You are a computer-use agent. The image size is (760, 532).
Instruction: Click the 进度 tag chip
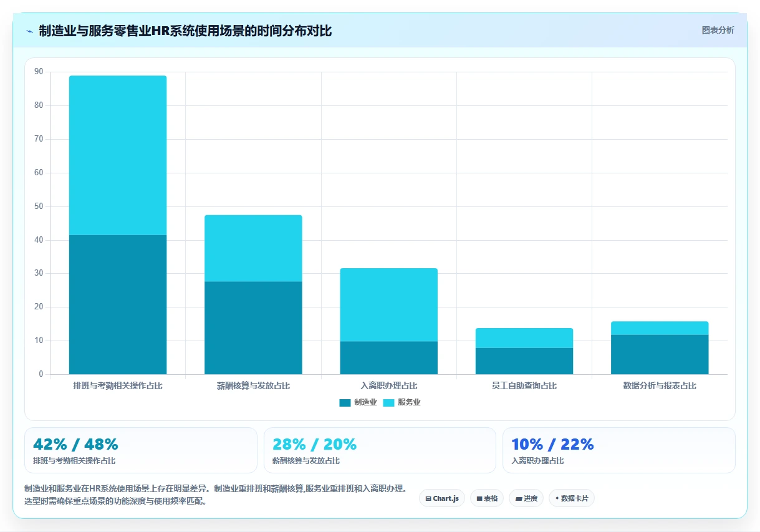[x=526, y=498]
